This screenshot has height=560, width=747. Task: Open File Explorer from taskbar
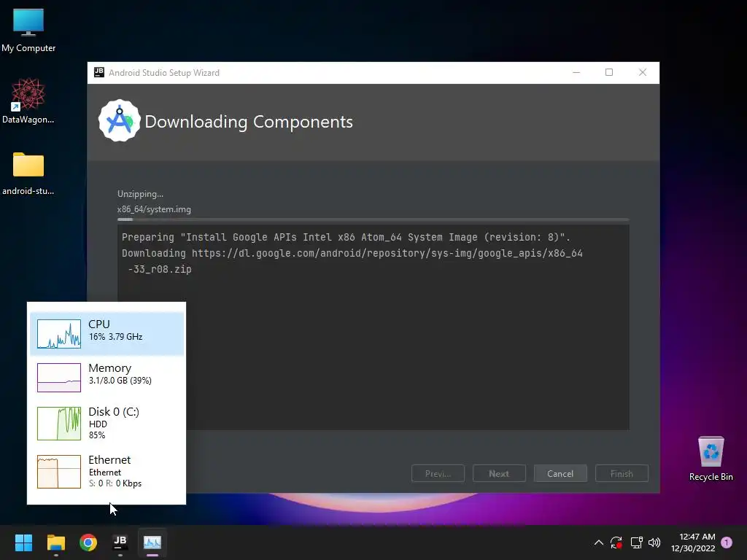click(55, 542)
